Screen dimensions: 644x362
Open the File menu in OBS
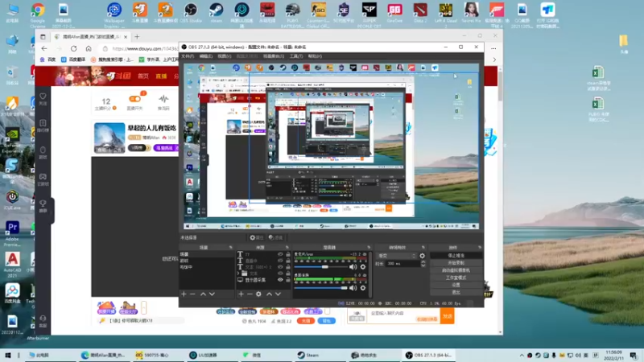pyautogui.click(x=188, y=56)
